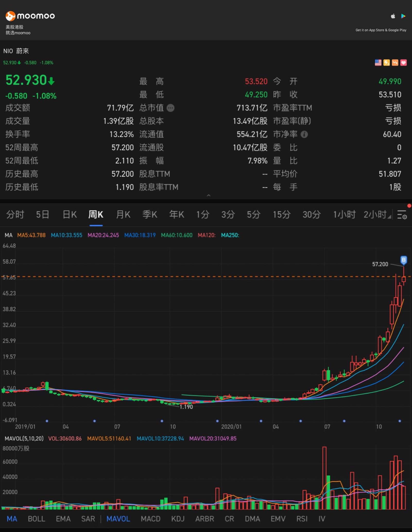Click the 成交额 value 71.79亿

(x=120, y=108)
